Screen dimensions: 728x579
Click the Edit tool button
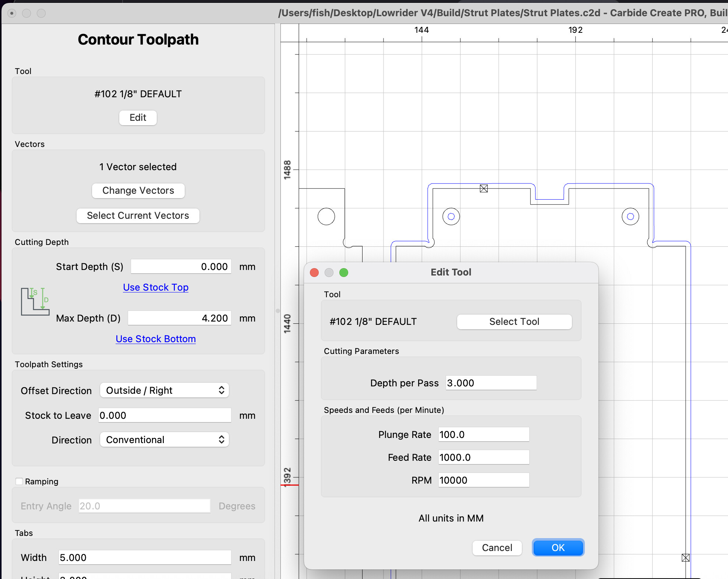pos(138,117)
